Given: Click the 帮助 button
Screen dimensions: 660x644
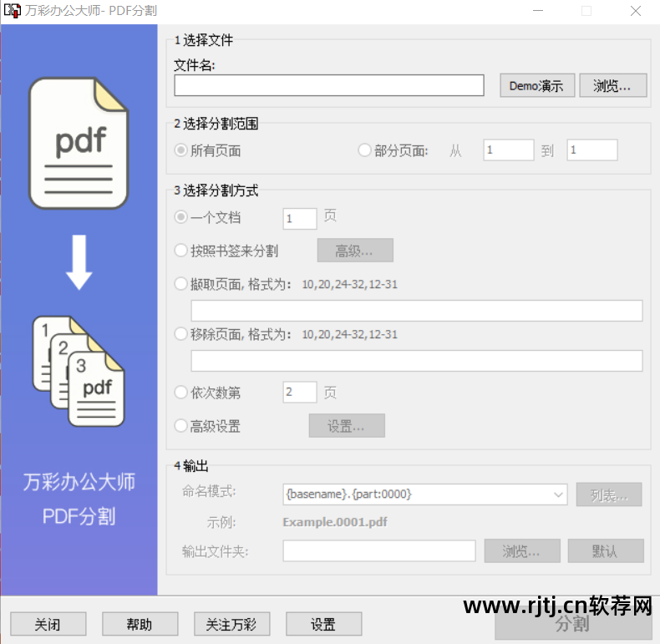Looking at the screenshot, I should [140, 624].
